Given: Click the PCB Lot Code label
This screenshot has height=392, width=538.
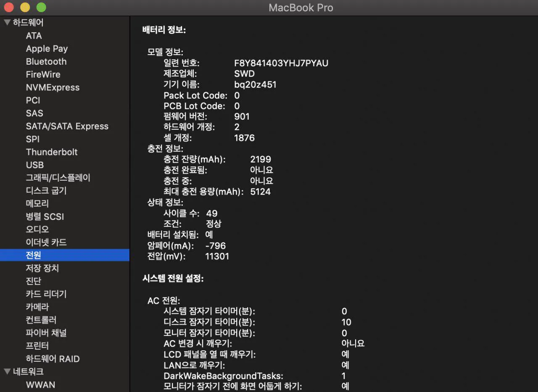Looking at the screenshot, I should point(194,106).
